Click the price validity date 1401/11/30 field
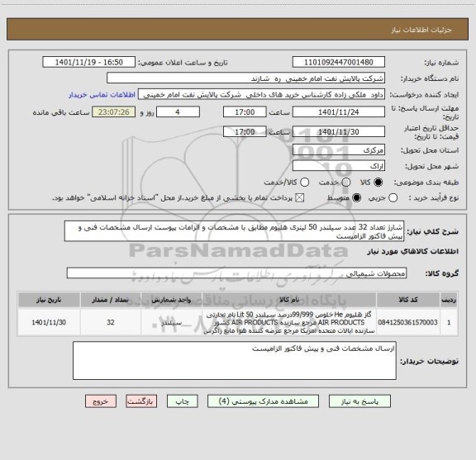 pyautogui.click(x=339, y=131)
